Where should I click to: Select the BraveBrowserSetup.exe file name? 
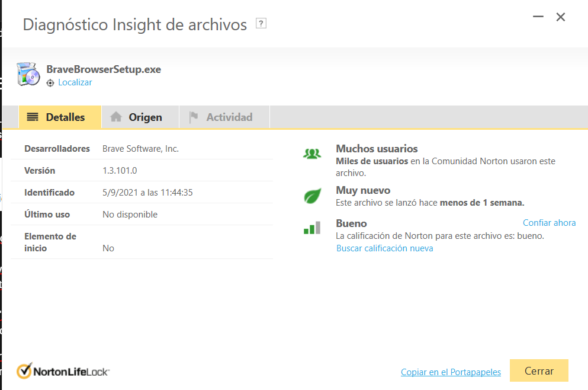(x=104, y=69)
